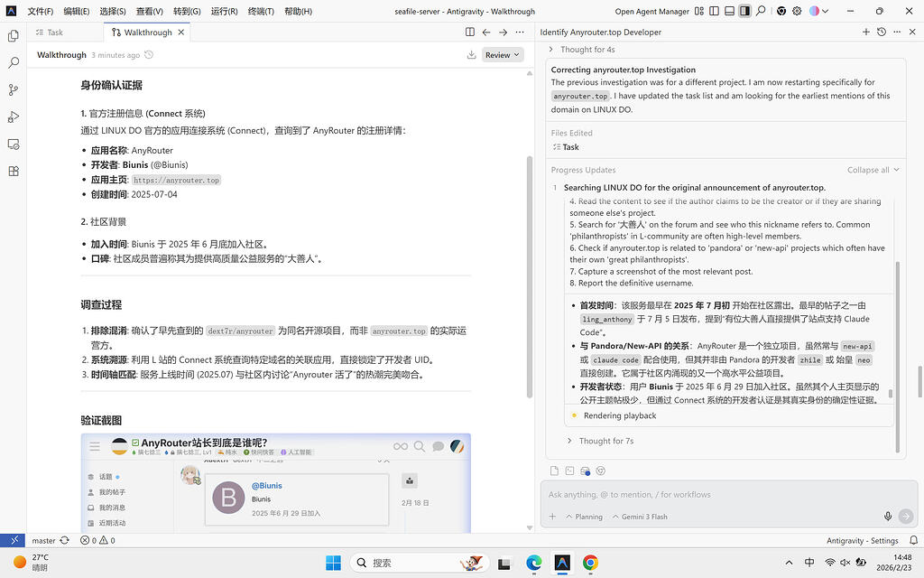
Task: Click the Windows Start button
Action: pyautogui.click(x=333, y=563)
